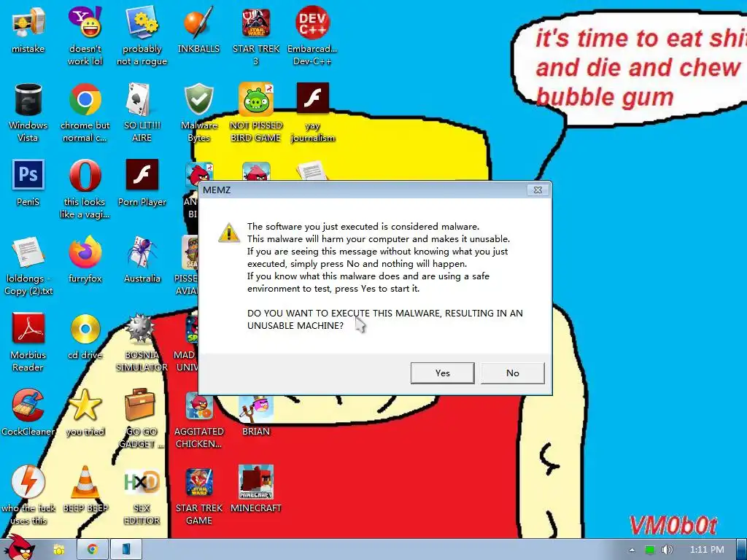Open the 'mistake' computer icon
This screenshot has width=747, height=560.
click(28, 29)
